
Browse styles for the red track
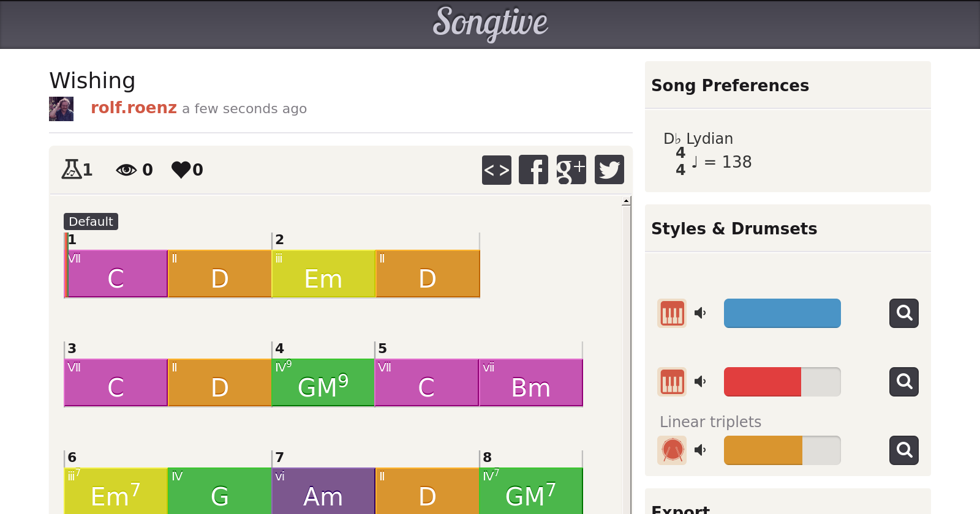coord(904,382)
